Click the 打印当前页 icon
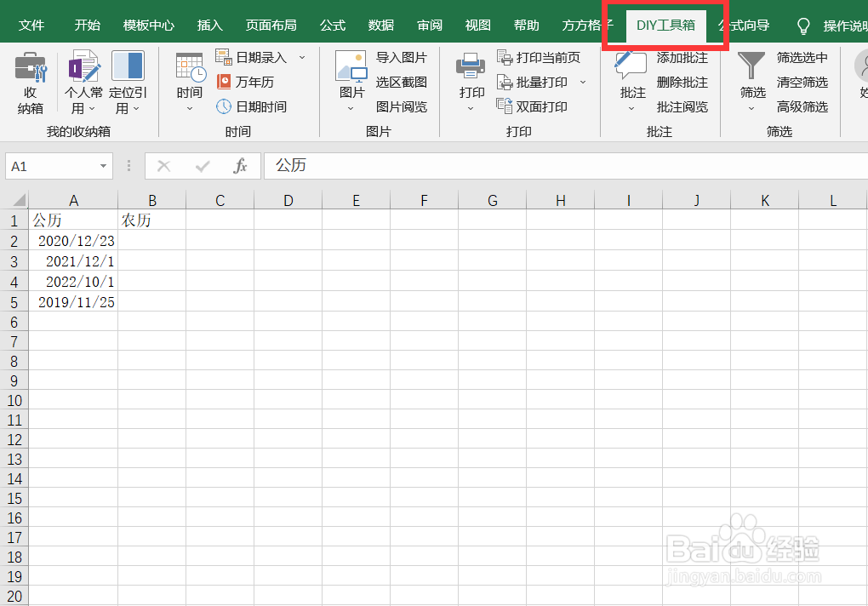Screen dimensions: 868x606 point(505,57)
